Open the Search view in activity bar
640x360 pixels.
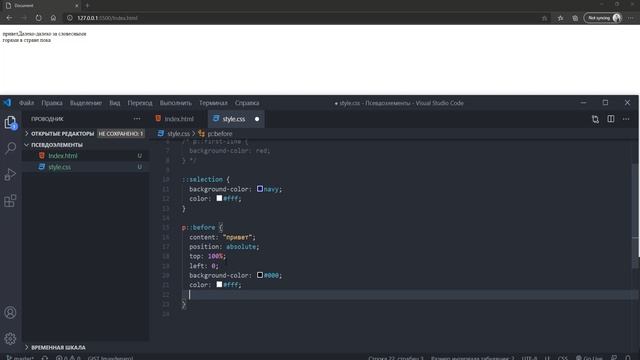[x=10, y=148]
